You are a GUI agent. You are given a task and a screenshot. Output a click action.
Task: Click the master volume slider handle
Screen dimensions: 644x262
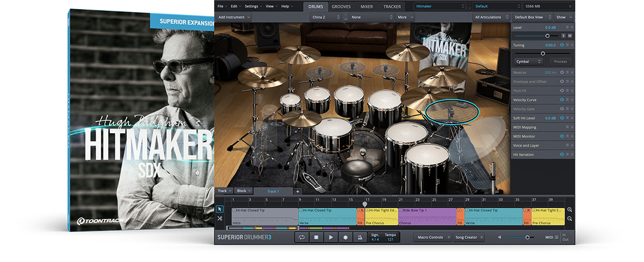click(x=527, y=237)
